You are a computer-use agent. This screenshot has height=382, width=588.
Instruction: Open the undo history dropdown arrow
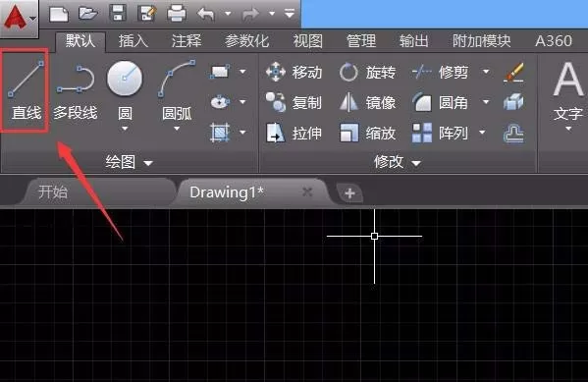(x=228, y=14)
